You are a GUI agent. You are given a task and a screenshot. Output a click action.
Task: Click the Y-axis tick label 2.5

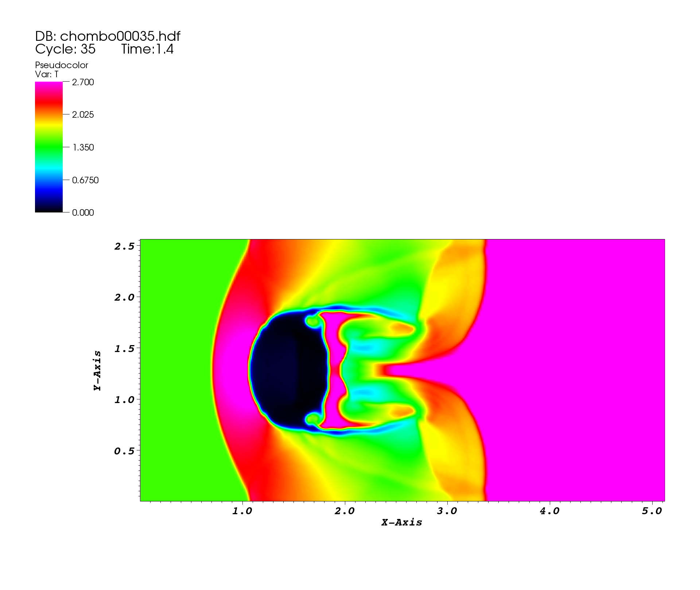(124, 247)
